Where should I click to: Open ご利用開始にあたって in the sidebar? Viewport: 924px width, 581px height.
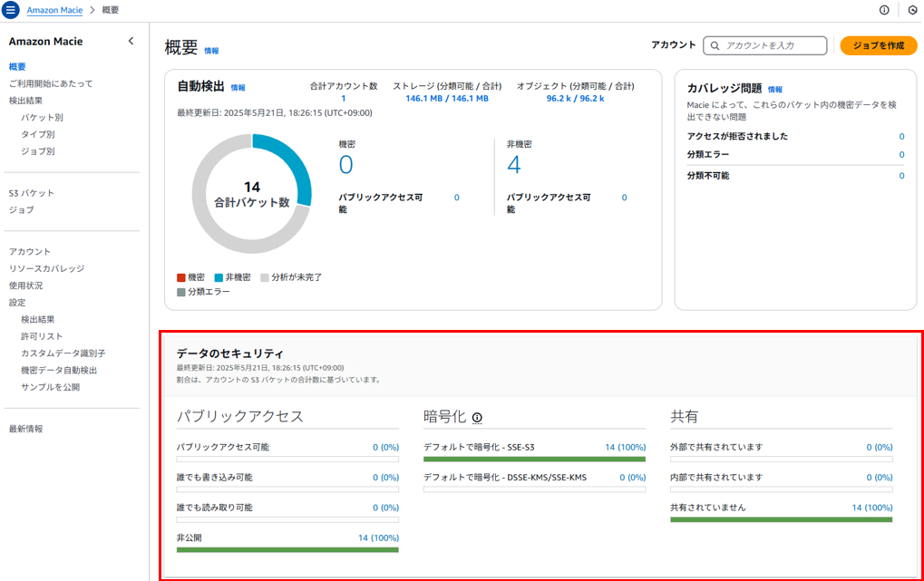pos(51,83)
